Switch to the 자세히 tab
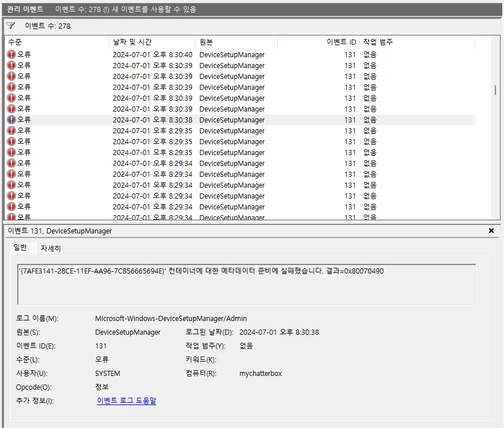 [x=50, y=248]
